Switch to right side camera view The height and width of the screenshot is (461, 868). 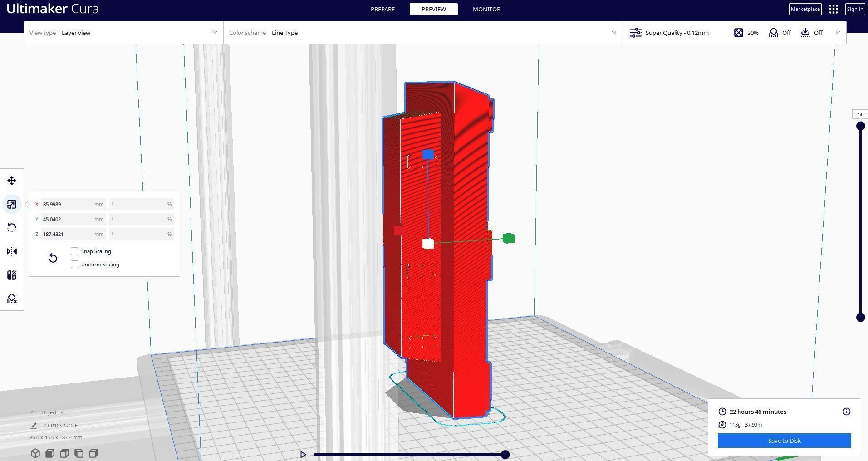(x=93, y=453)
